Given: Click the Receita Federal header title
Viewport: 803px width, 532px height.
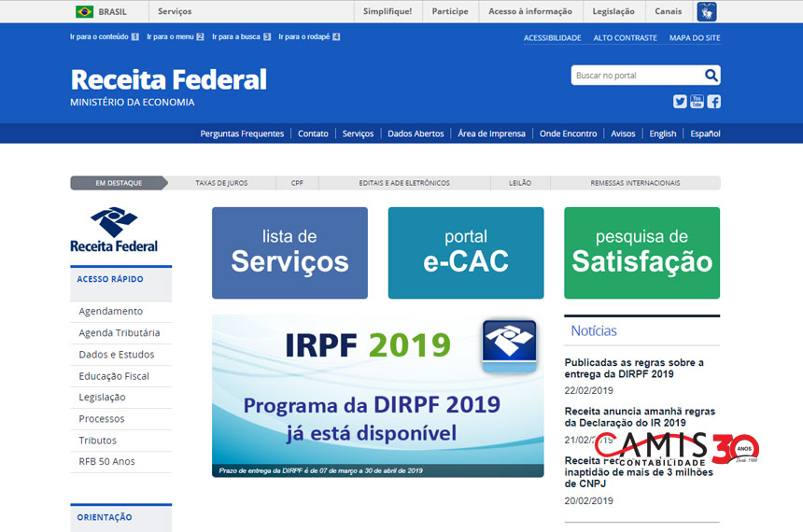Looking at the screenshot, I should 168,80.
